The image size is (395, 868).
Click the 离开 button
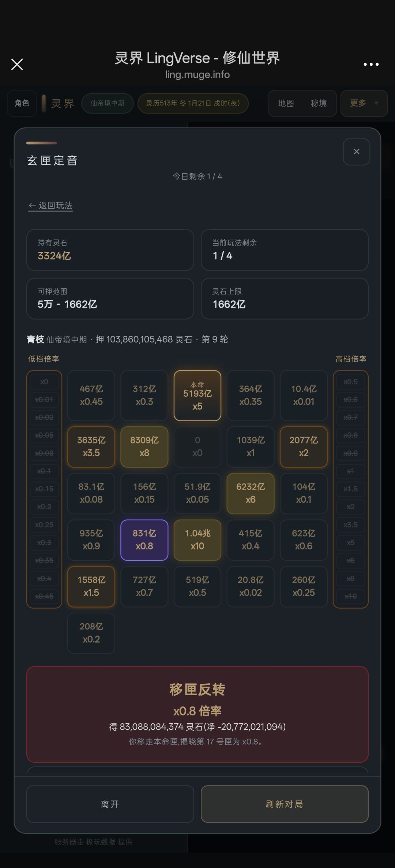[x=110, y=804]
